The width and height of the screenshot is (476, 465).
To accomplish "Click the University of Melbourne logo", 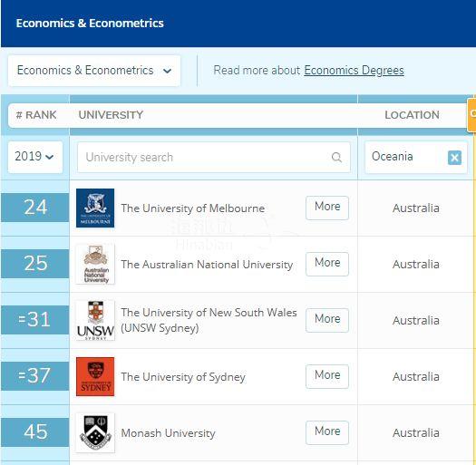I will 95,208.
